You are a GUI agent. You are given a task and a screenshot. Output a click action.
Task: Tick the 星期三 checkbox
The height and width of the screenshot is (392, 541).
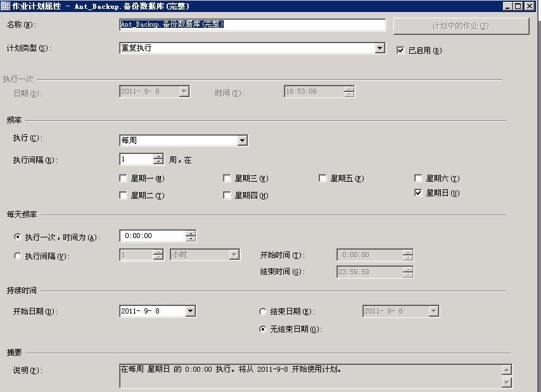(x=227, y=179)
